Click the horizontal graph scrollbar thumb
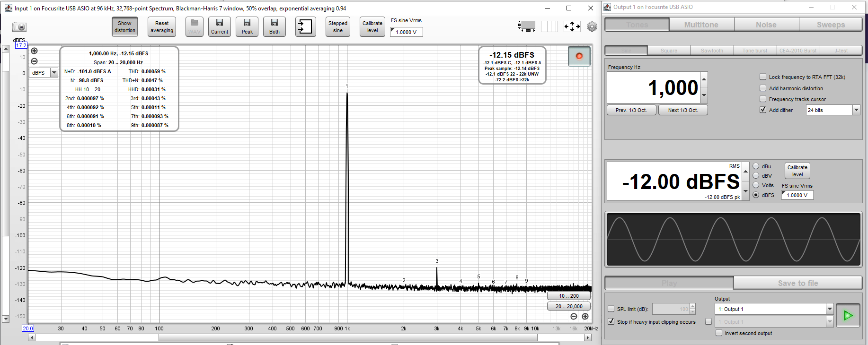Viewport: 868px width, 345px height. [x=348, y=337]
